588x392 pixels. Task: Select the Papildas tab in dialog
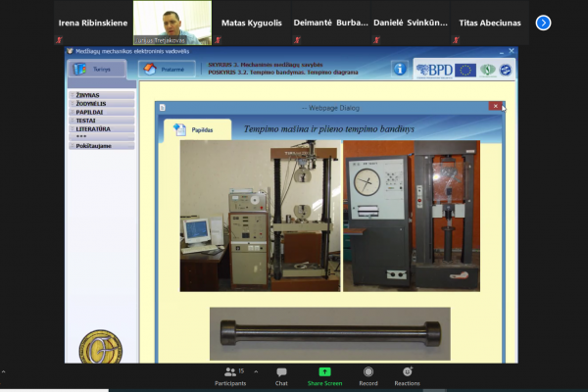(198, 130)
